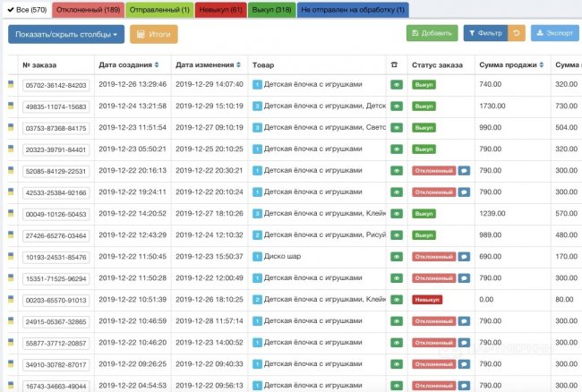Click the Экспорт button
The image size is (582, 392).
(554, 34)
